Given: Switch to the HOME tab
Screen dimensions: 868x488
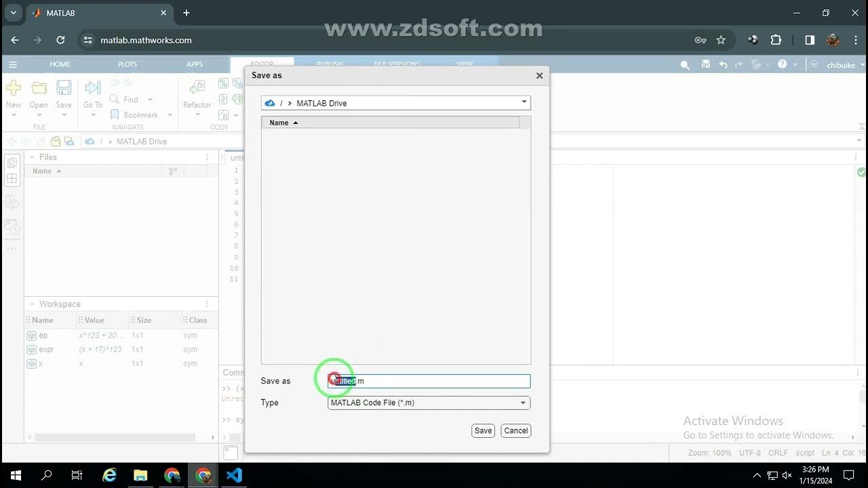Looking at the screenshot, I should tap(60, 64).
